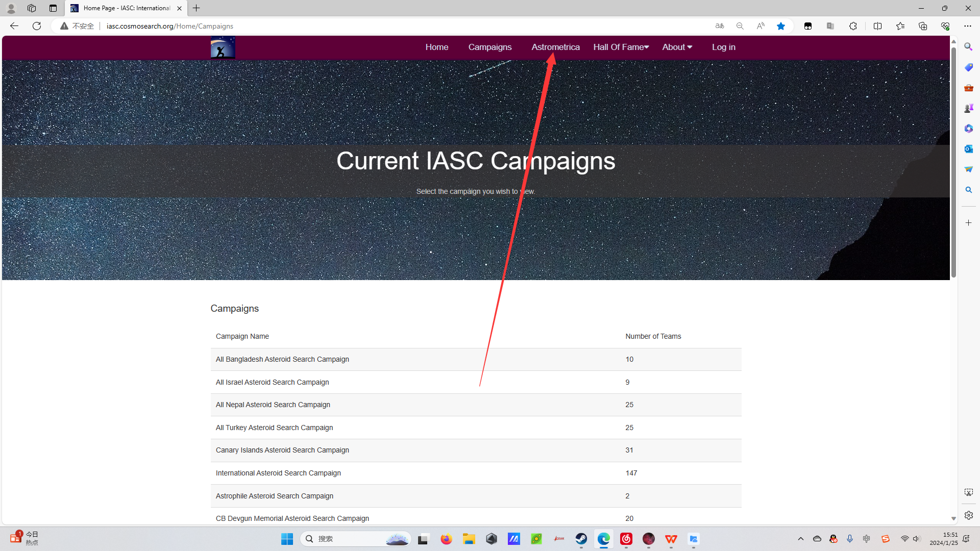Open the Home nav link

point(437,47)
